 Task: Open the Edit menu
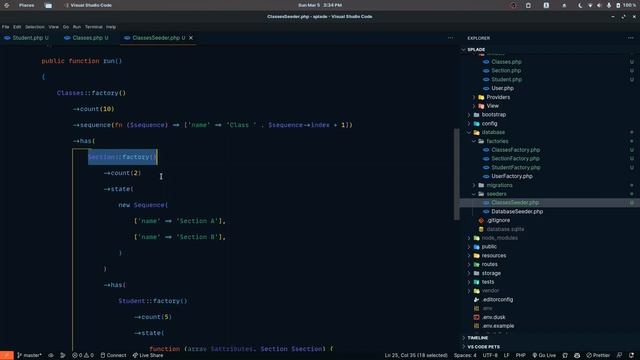coord(17,27)
